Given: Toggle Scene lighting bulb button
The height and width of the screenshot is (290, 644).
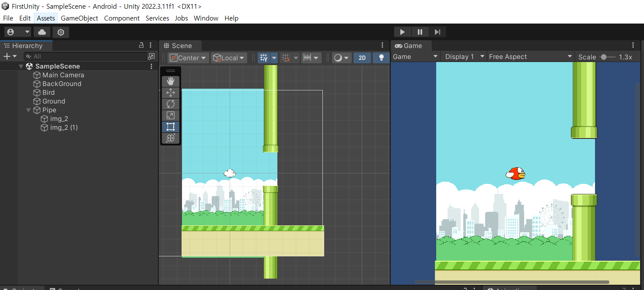Looking at the screenshot, I should point(381,58).
